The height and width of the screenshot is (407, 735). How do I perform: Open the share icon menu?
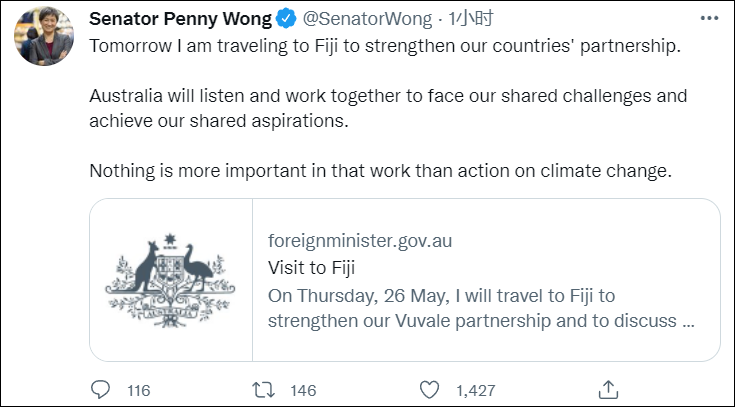pos(607,388)
